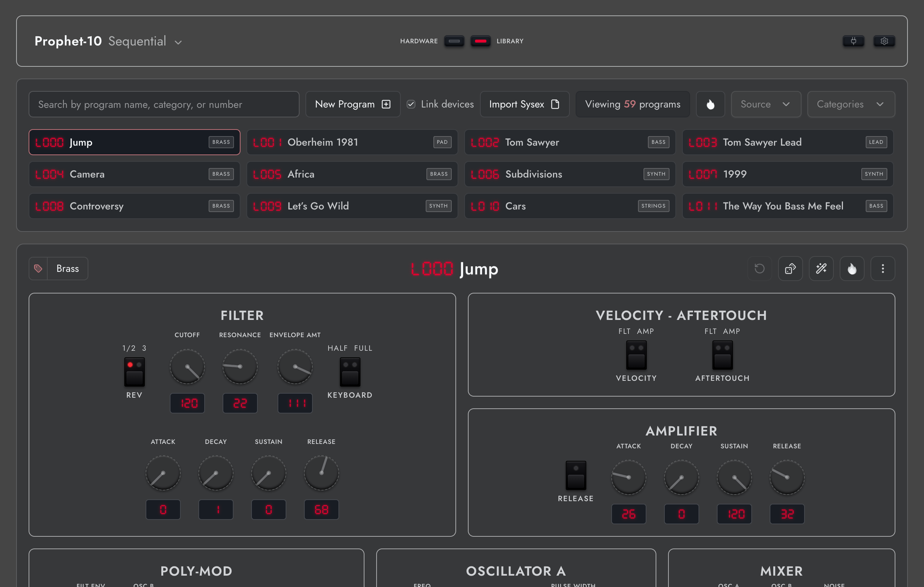924x587 pixels.
Task: Click the magic wand randomize icon
Action: pos(821,268)
